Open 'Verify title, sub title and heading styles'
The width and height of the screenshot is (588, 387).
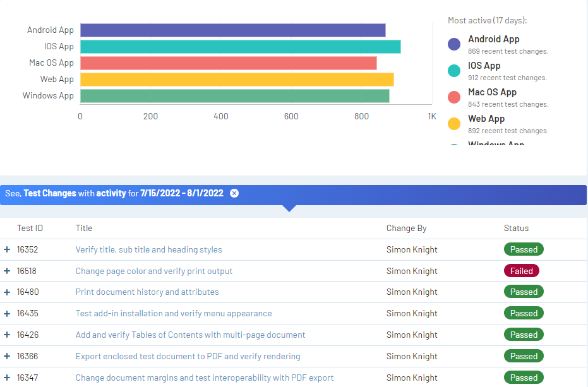148,249
